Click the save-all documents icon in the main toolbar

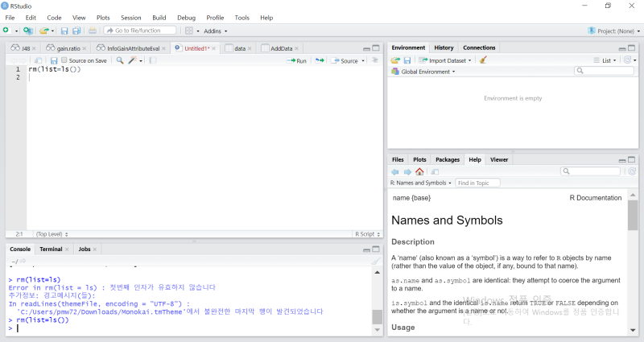pyautogui.click(x=76, y=31)
